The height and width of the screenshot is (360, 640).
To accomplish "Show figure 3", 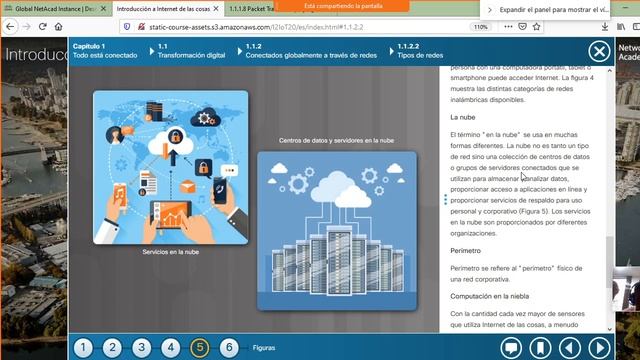I will click(x=142, y=348).
